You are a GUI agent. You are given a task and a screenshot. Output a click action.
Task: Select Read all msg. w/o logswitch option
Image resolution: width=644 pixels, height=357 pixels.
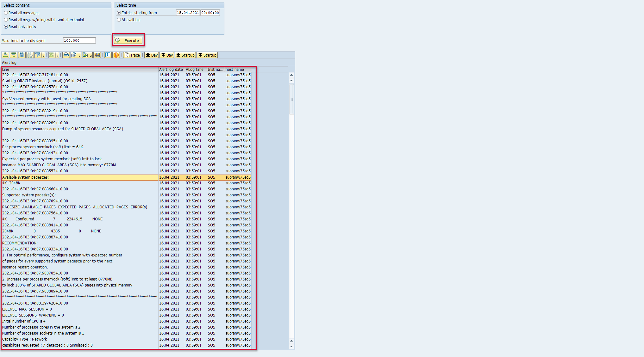[x=6, y=20]
